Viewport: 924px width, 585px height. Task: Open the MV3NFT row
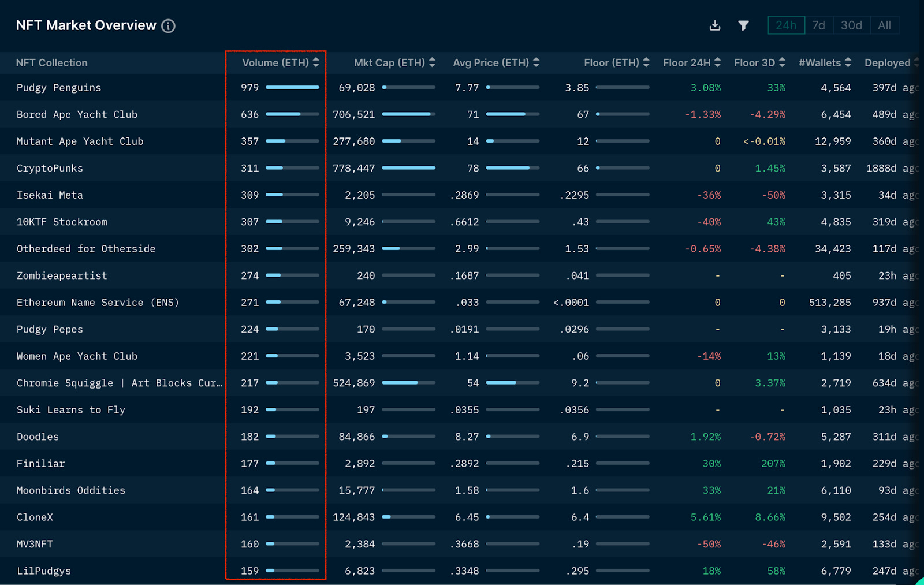coord(462,544)
